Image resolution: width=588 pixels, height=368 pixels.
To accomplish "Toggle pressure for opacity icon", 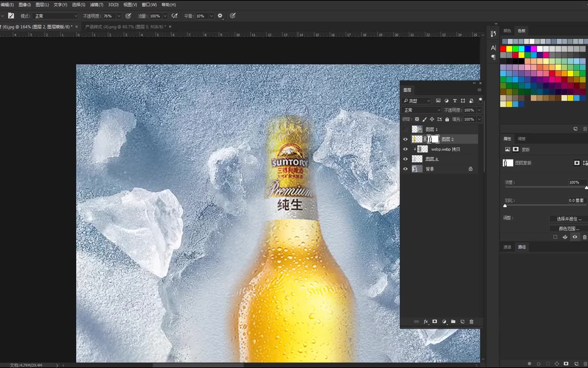I will (128, 16).
